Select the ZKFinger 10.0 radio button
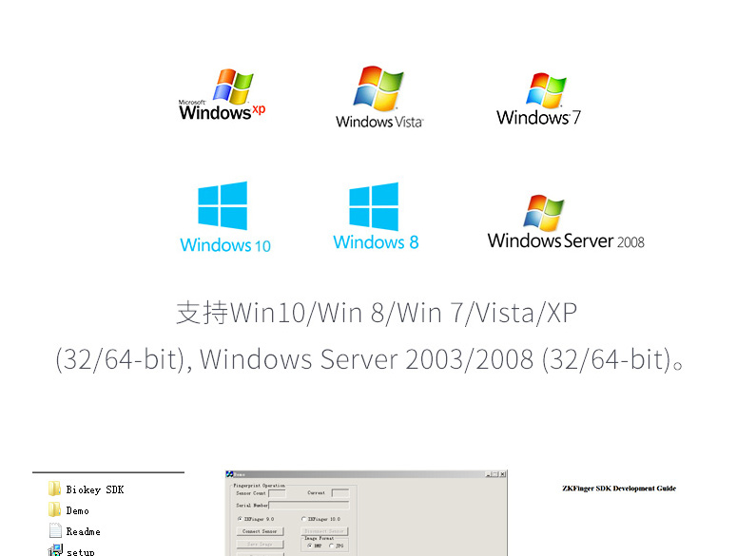 [x=303, y=519]
